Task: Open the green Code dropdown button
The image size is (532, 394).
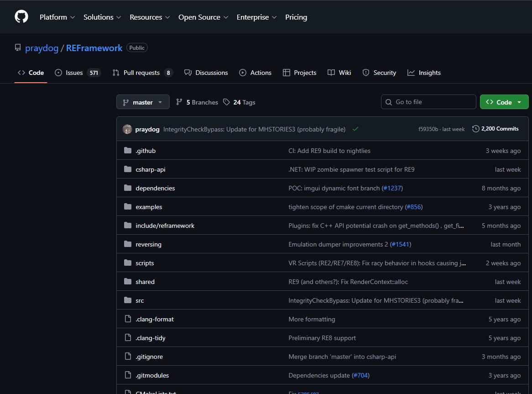Action: [504, 102]
